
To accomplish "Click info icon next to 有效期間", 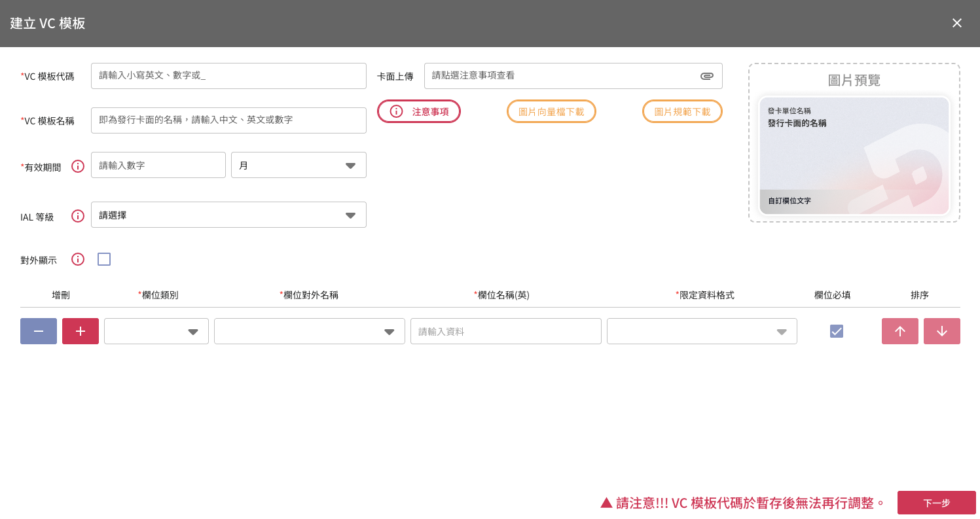I will [x=78, y=166].
